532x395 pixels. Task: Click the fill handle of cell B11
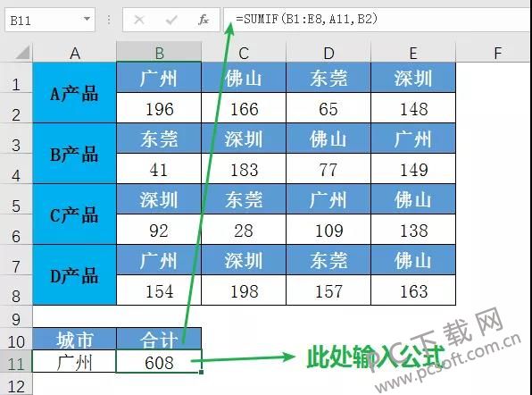click(202, 373)
